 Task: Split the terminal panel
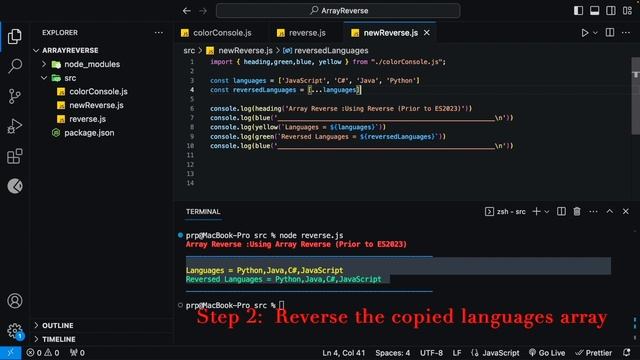click(561, 211)
